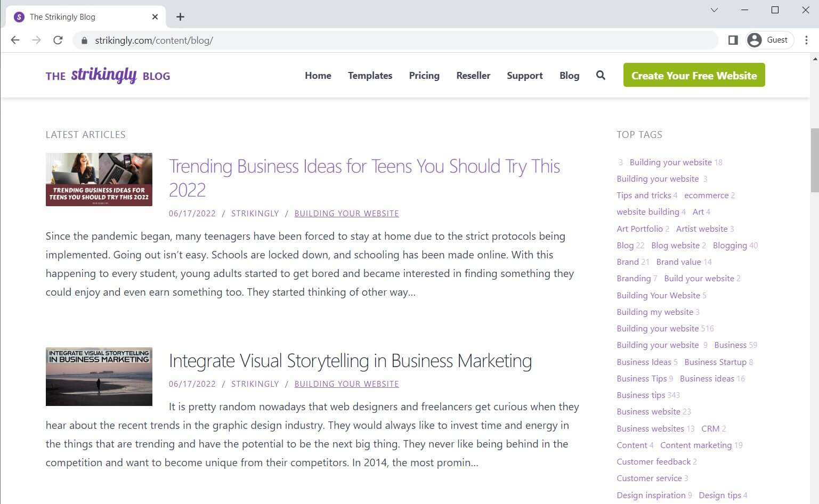Click the Strikingly Blog logo

click(x=107, y=75)
